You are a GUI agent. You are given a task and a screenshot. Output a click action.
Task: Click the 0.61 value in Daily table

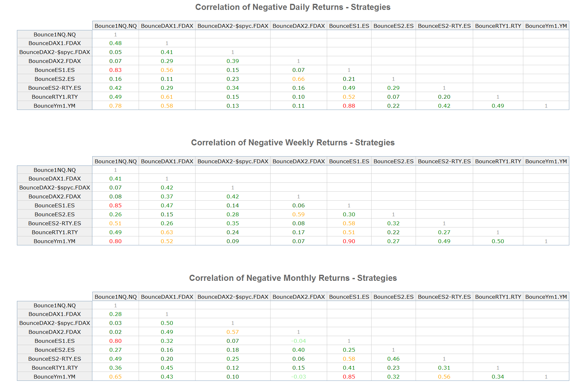point(167,97)
